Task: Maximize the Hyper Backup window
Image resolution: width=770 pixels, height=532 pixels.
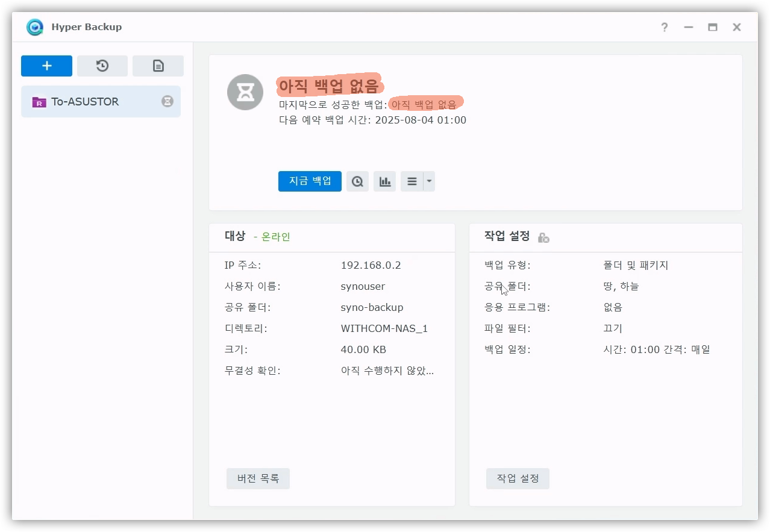Action: (x=713, y=27)
